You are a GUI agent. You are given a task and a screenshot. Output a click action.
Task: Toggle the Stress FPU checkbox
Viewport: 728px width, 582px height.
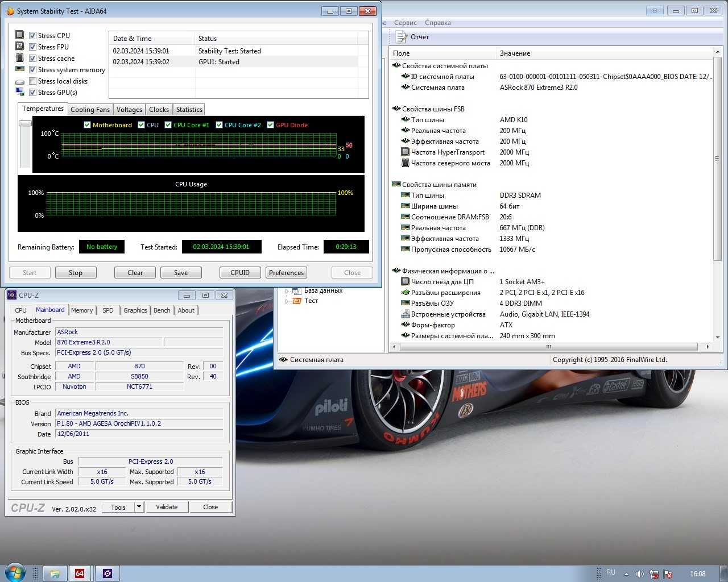click(33, 47)
